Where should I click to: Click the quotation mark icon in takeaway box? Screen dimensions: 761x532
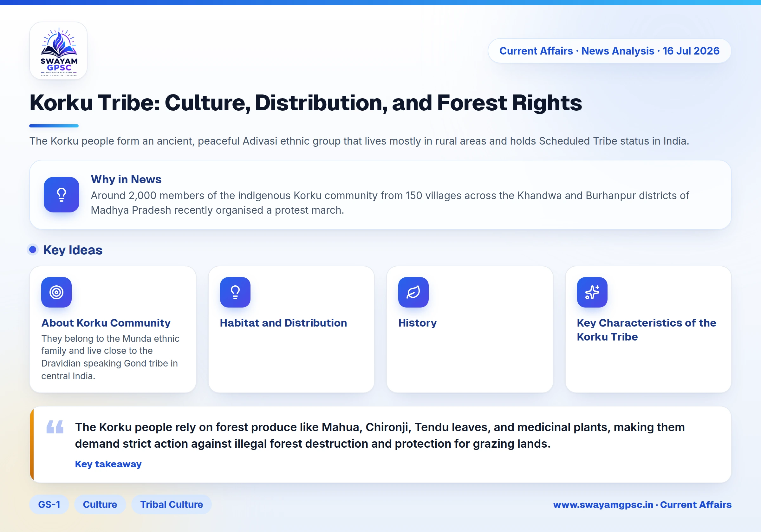(x=55, y=427)
